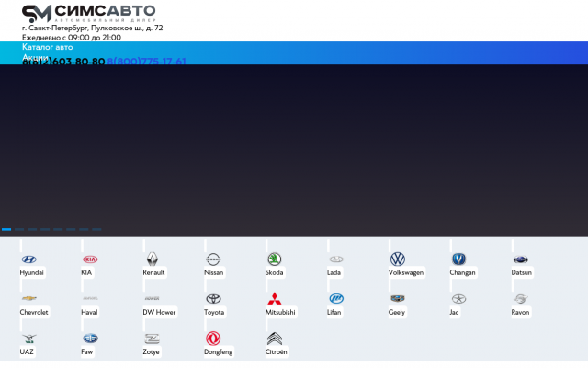Open the Hyundai brand link
Screen dimensions: 588x368
click(x=32, y=272)
